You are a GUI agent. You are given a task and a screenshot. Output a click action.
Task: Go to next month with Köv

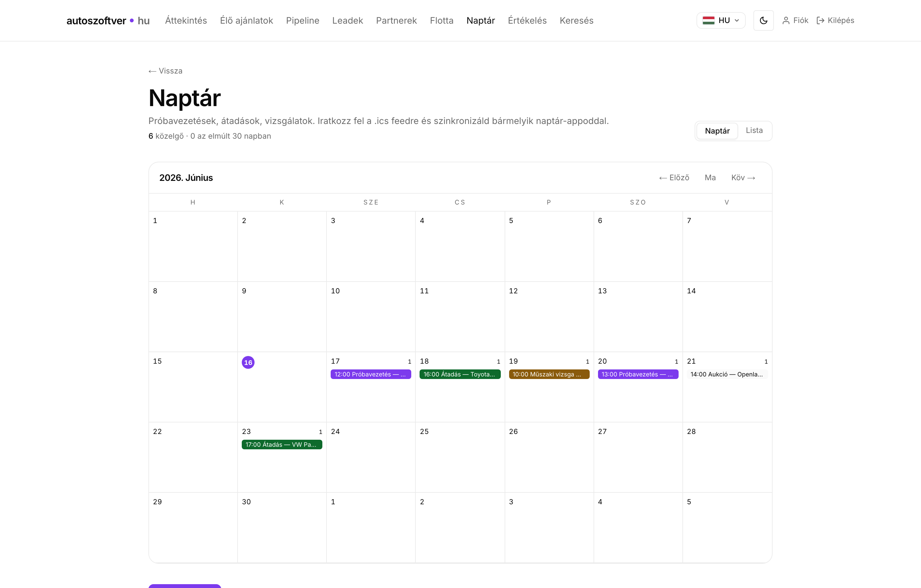pos(743,178)
